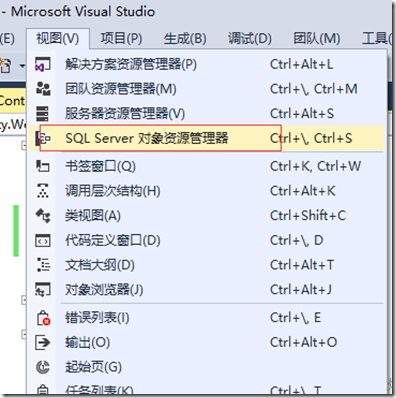The image size is (396, 398).
Task: Click the Ctrl+K, Ctrl+W shortcut text
Action: pyautogui.click(x=315, y=166)
